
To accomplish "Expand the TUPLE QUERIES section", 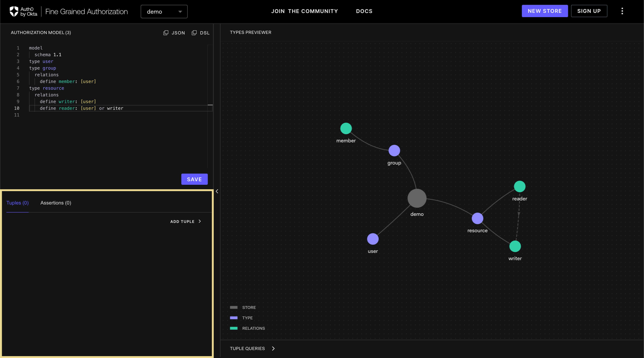I will (x=252, y=349).
